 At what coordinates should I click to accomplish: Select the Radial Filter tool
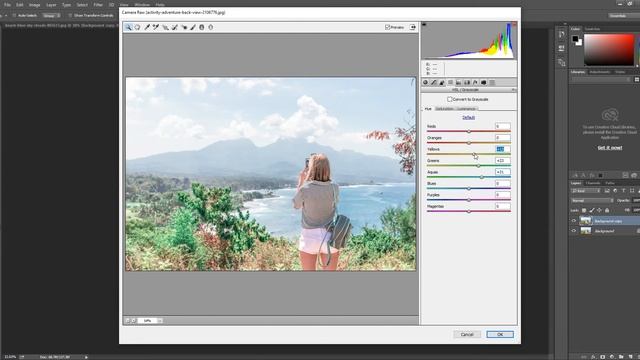211,27
